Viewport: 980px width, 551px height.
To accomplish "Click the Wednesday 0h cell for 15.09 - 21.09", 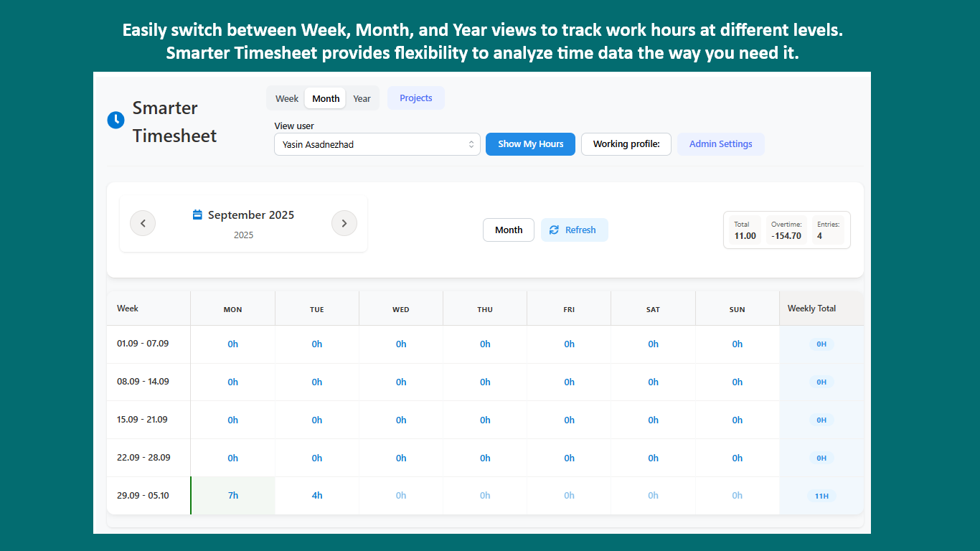I will [x=401, y=420].
